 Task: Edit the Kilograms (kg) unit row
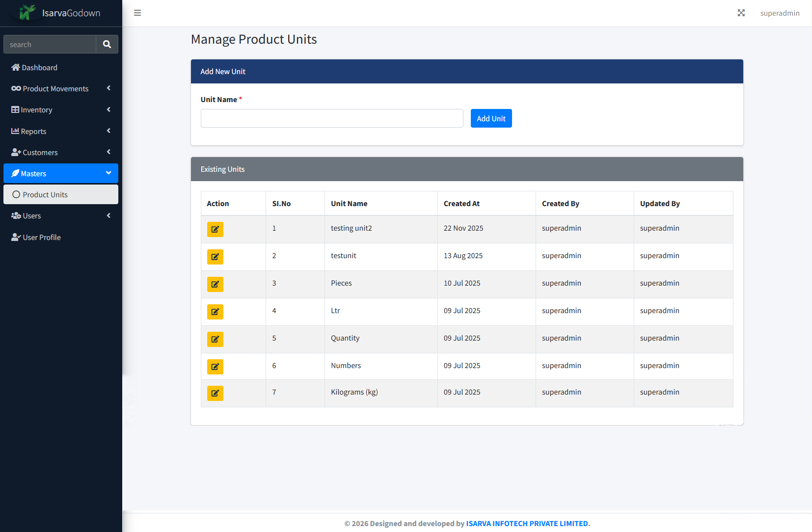(x=215, y=393)
